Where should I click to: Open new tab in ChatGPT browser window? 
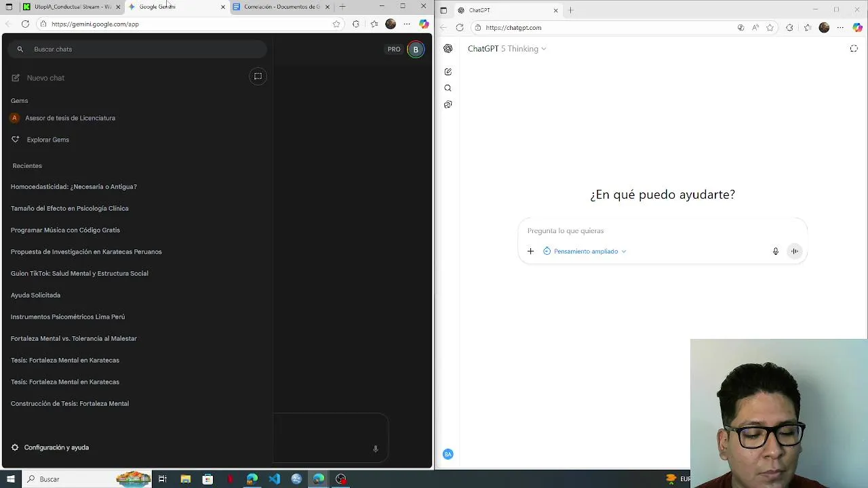(x=570, y=10)
